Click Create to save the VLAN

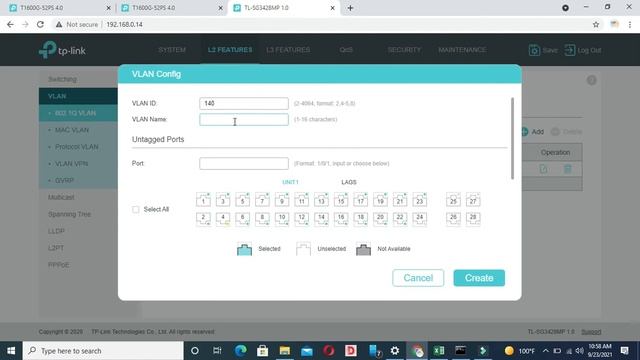tap(479, 278)
